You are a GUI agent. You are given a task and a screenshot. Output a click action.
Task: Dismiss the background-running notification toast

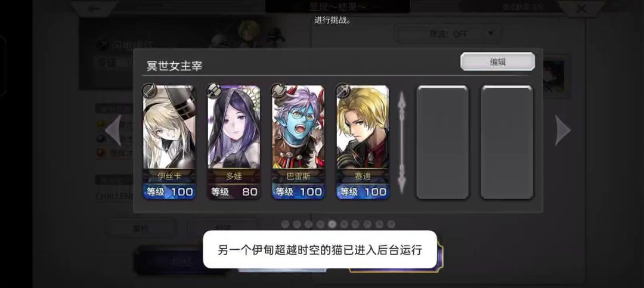(320, 249)
